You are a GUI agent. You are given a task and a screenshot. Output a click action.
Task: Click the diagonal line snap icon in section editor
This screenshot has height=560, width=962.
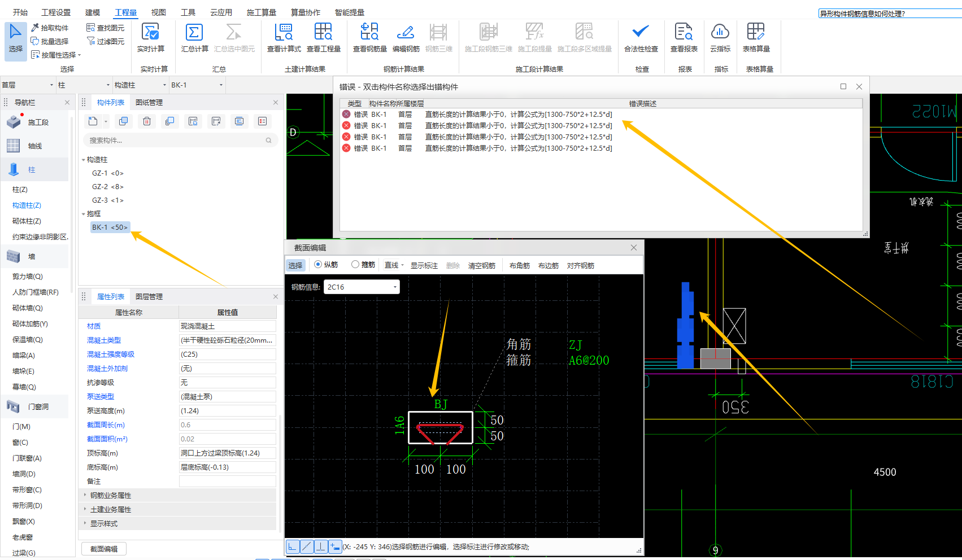[x=307, y=546]
